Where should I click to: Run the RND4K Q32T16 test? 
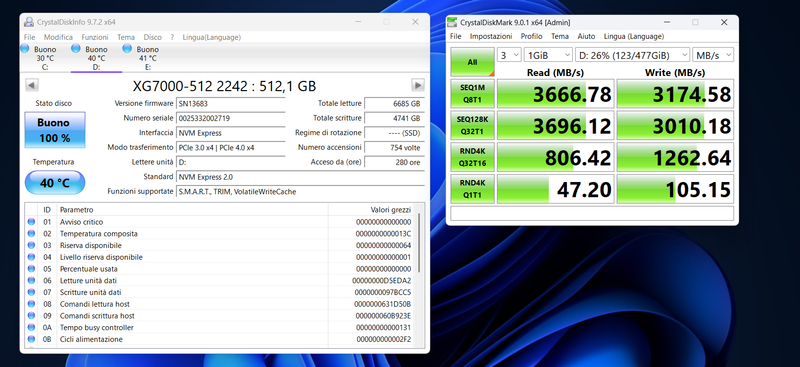tap(472, 157)
